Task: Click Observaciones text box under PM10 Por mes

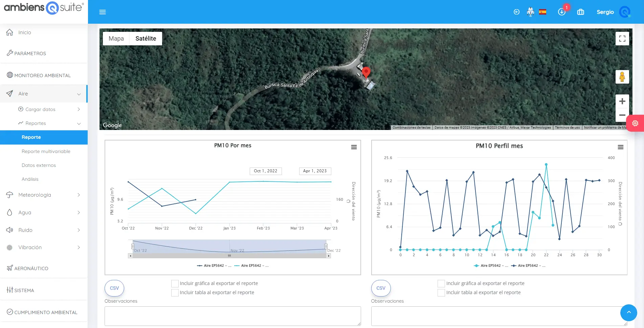Action: 232,316
